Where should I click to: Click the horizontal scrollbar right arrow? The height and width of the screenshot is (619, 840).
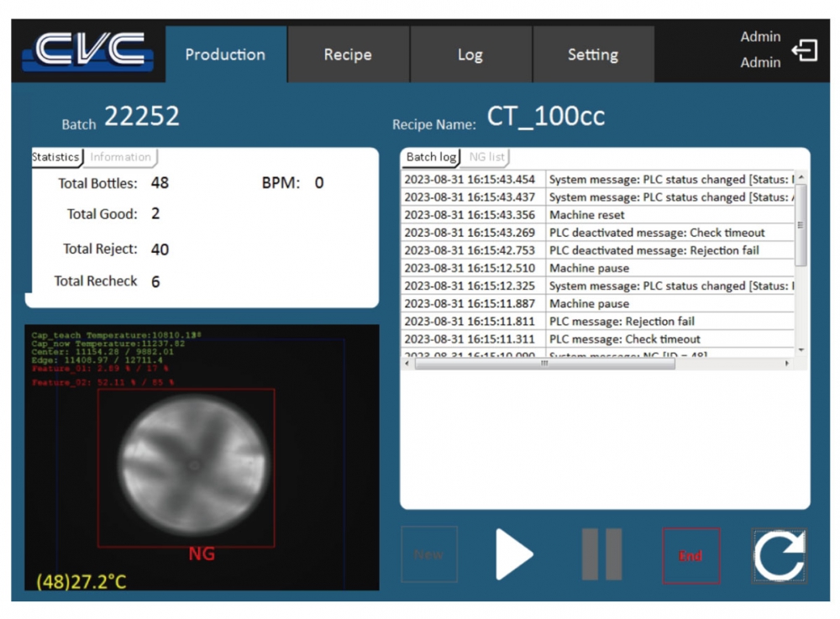(787, 364)
